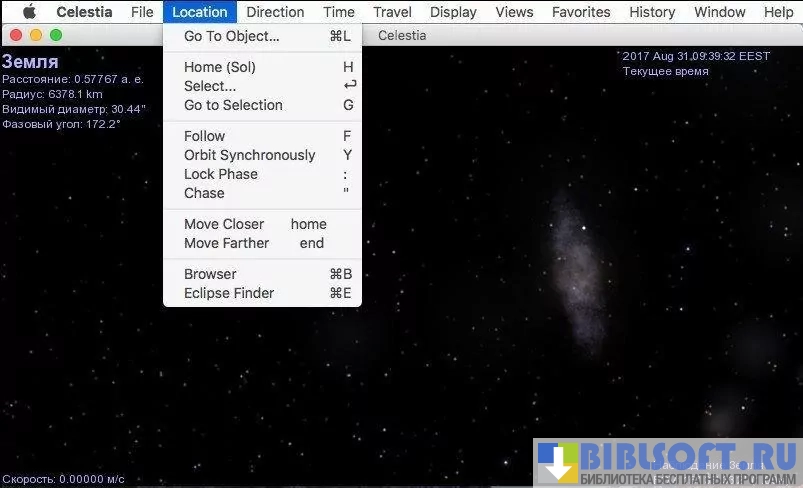The image size is (803, 488).
Task: Select Move Closer menu option
Action: pos(224,224)
